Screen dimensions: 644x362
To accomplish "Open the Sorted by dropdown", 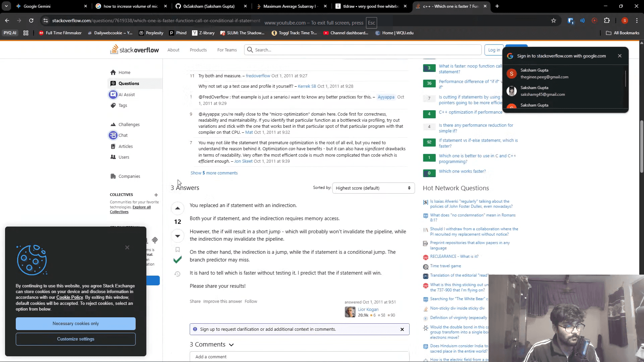I will [x=373, y=188].
